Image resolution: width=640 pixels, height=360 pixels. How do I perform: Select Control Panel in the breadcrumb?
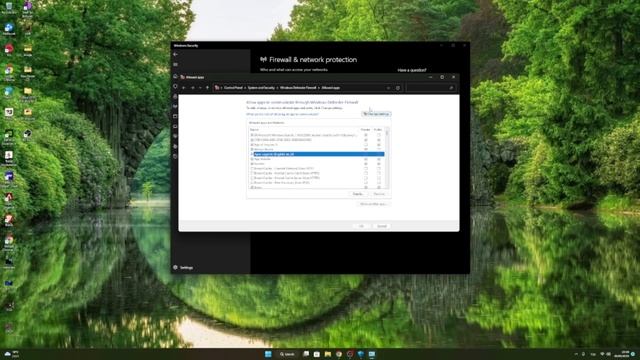point(233,88)
